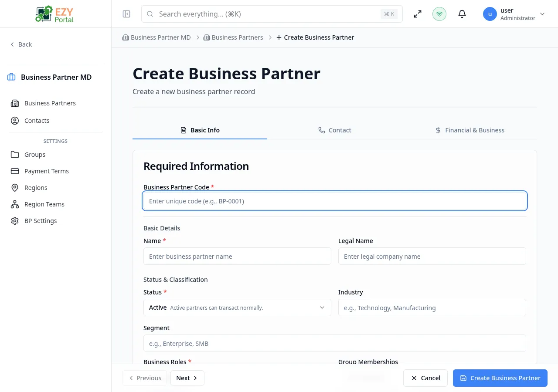
Task: Click the Create Business Partner button
Action: click(500, 378)
